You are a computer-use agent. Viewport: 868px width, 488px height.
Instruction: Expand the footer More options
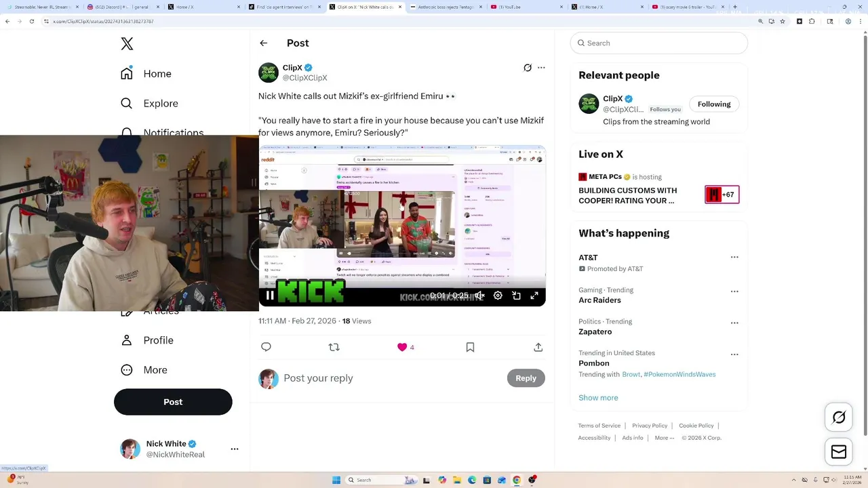(665, 438)
